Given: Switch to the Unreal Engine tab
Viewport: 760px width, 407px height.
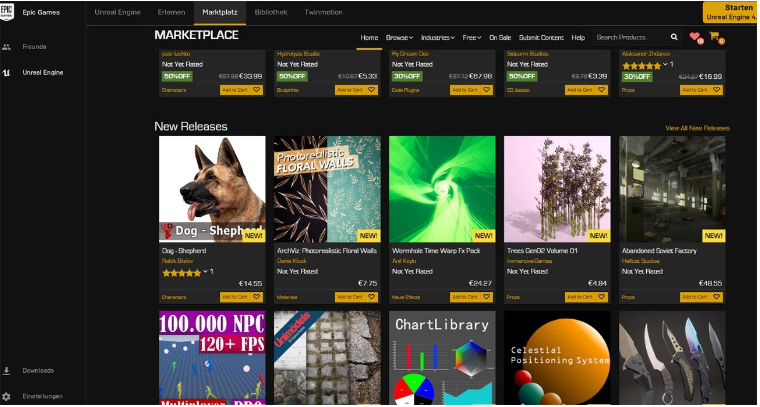Looking at the screenshot, I should (x=117, y=13).
